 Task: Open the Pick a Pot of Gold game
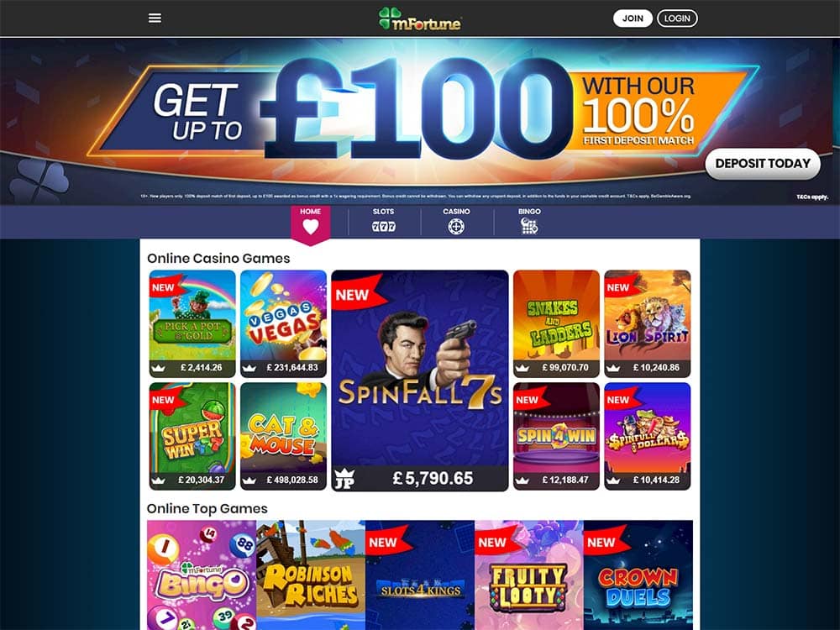pos(192,323)
